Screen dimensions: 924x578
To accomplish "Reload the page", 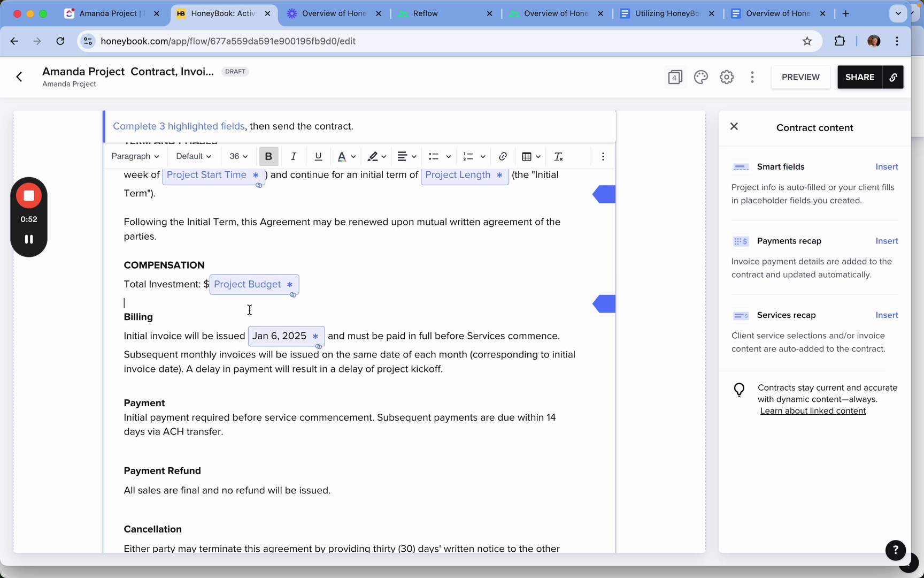I will 60,41.
